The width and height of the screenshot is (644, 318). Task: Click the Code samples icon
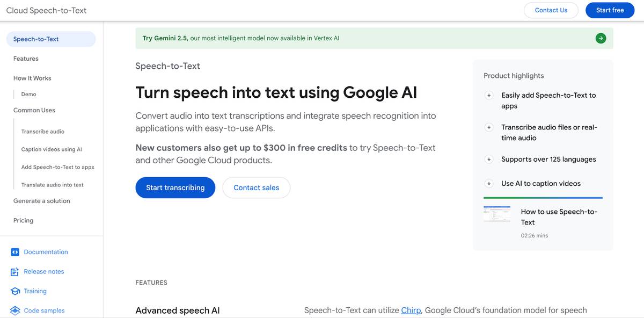click(15, 310)
